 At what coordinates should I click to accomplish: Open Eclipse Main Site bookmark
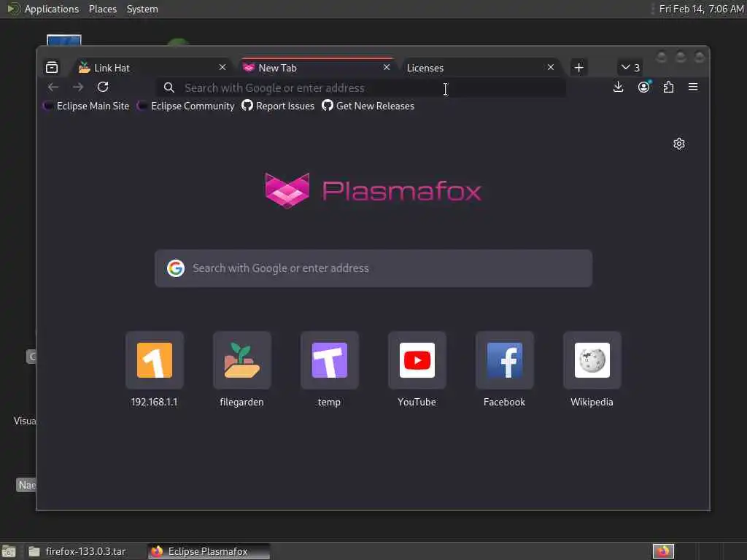[86, 106]
